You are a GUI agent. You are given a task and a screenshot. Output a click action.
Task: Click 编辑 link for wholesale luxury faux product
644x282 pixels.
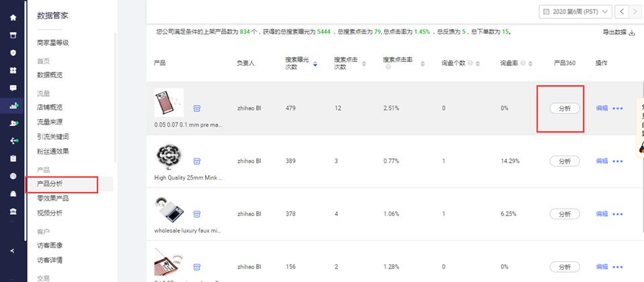602,214
